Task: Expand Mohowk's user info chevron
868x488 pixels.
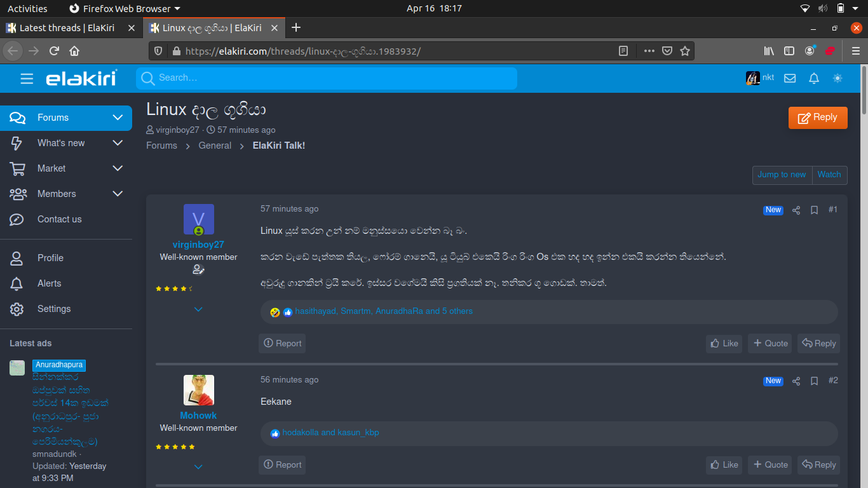Action: click(198, 467)
